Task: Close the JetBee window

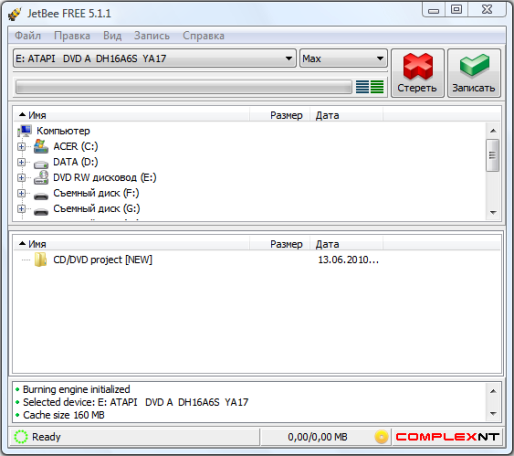Action: click(x=487, y=10)
